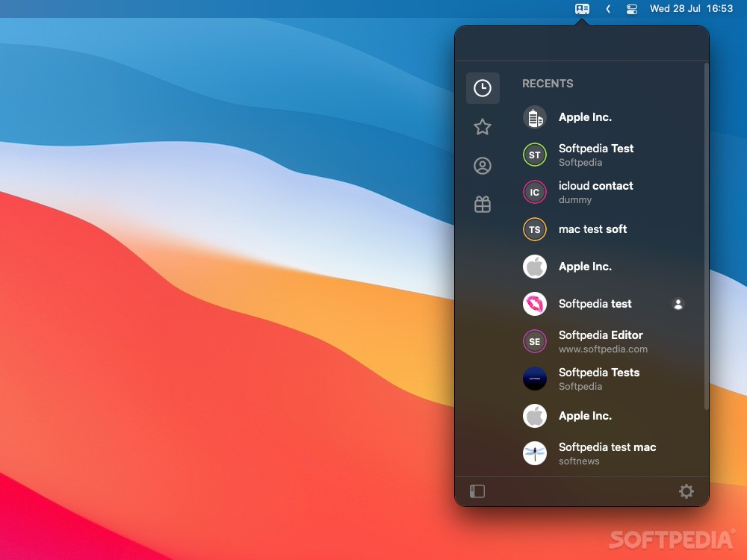Click the "www.softpedia.com" subtitle

point(603,349)
